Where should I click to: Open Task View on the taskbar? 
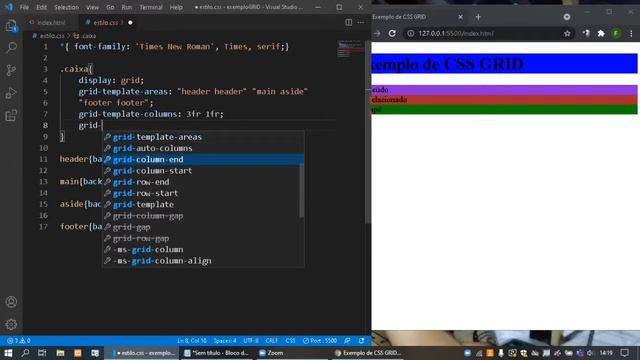[x=42, y=353]
